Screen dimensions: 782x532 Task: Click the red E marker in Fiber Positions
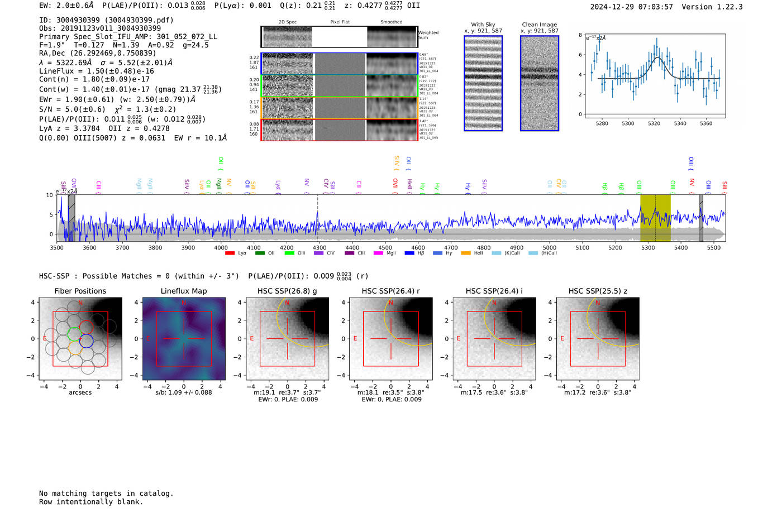(x=45, y=339)
